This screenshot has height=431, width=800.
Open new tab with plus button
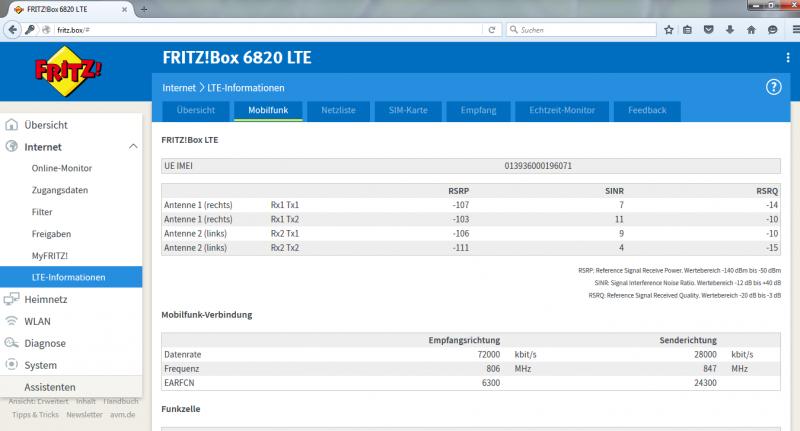click(144, 9)
